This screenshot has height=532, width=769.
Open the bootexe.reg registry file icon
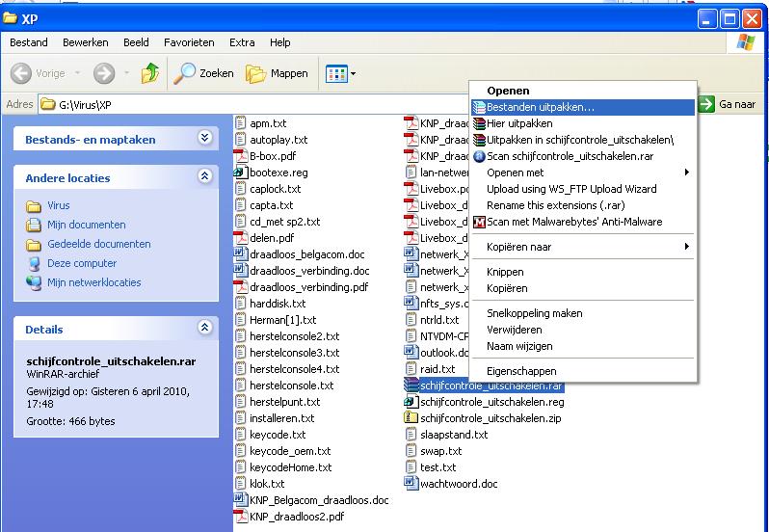click(x=242, y=173)
